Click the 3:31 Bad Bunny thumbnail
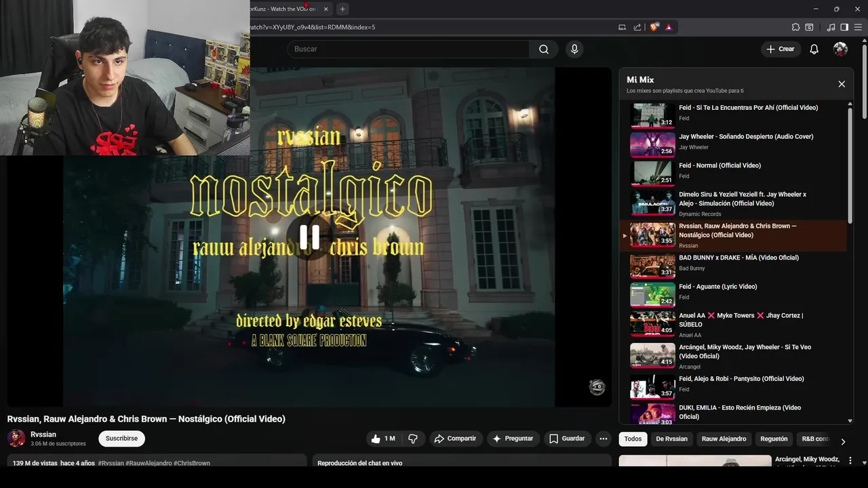The height and width of the screenshot is (488, 868). pos(652,266)
